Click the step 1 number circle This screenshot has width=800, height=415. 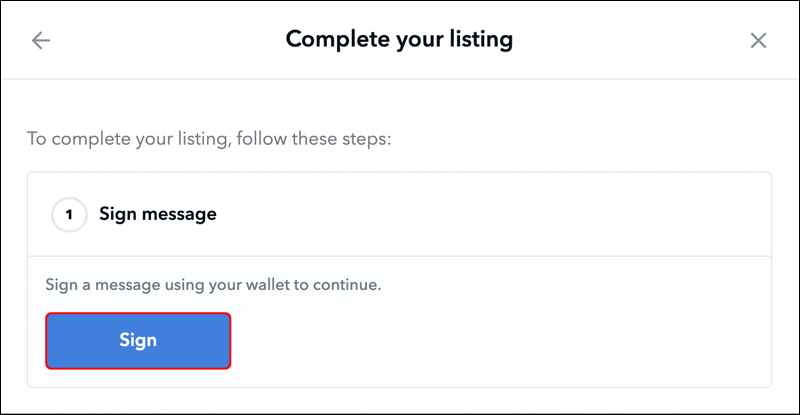[69, 213]
